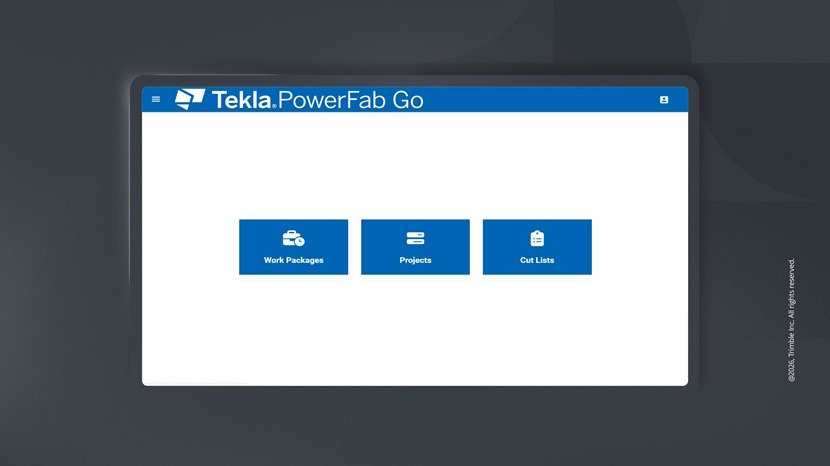Click the stacked bars Projects icon
Image resolution: width=830 pixels, height=466 pixels.
(x=415, y=238)
